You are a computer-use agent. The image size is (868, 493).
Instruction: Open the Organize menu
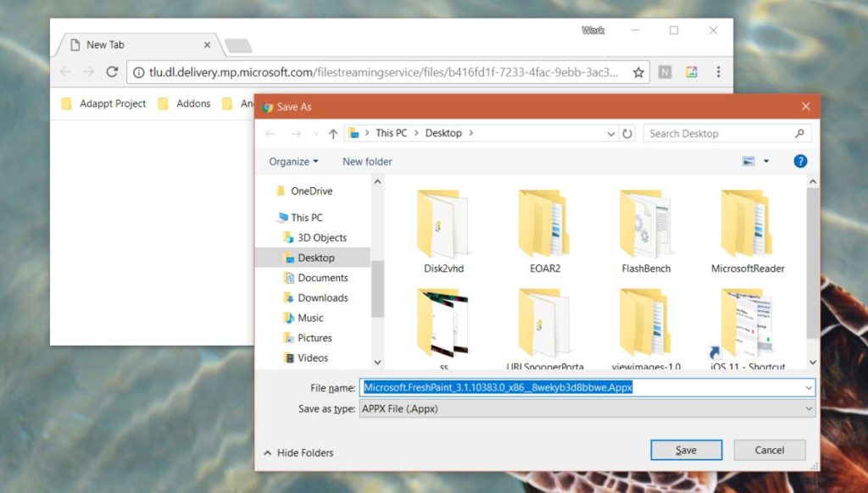point(292,161)
